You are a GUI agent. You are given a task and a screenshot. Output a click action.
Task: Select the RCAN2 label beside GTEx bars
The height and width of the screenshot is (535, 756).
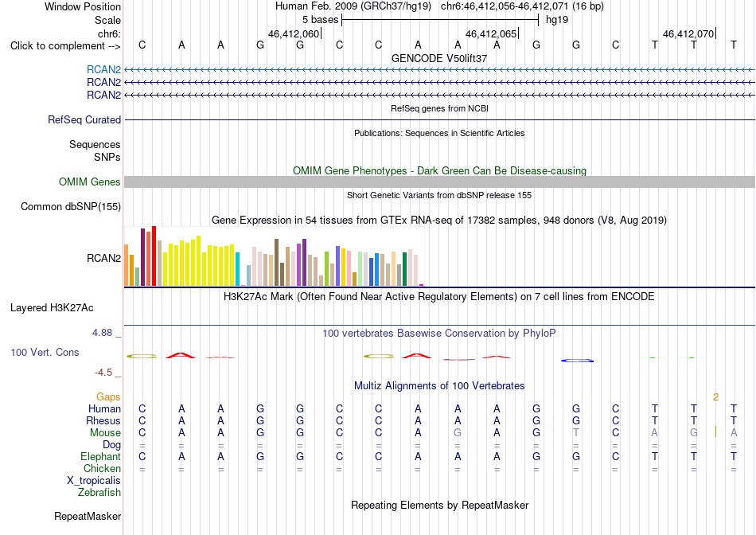(x=103, y=258)
